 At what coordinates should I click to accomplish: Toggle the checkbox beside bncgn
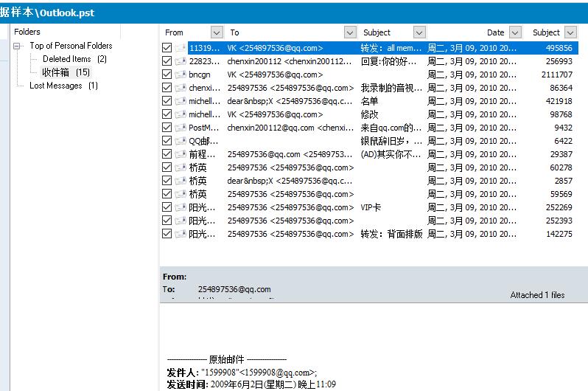[x=167, y=75]
